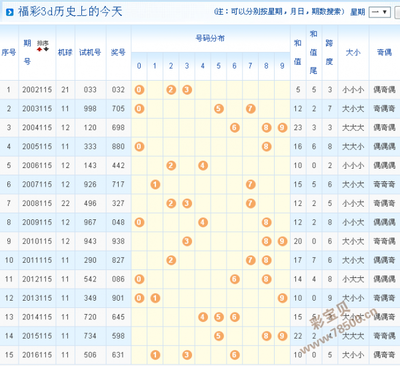Sort 期号 ascending with the red arrow
The height and width of the screenshot is (366, 400).
(x=40, y=49)
